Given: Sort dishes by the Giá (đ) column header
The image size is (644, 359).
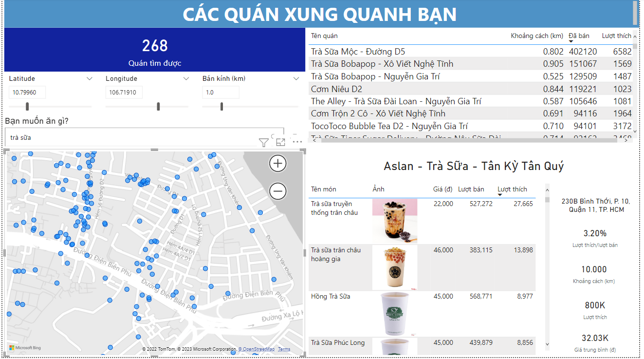Looking at the screenshot, I should (443, 189).
